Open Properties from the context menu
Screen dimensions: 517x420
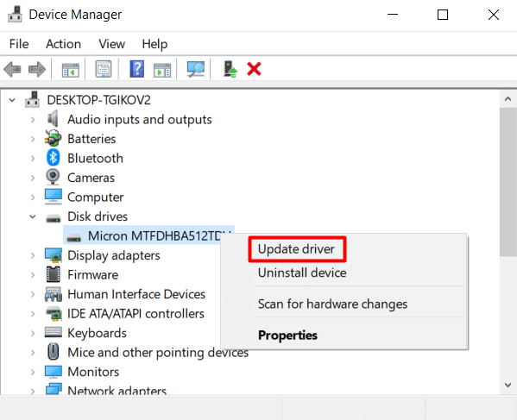287,335
